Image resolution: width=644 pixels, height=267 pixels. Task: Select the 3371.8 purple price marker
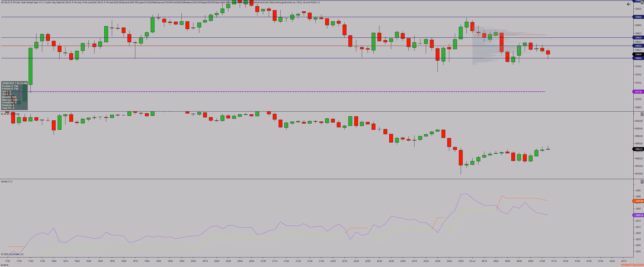coord(638,92)
